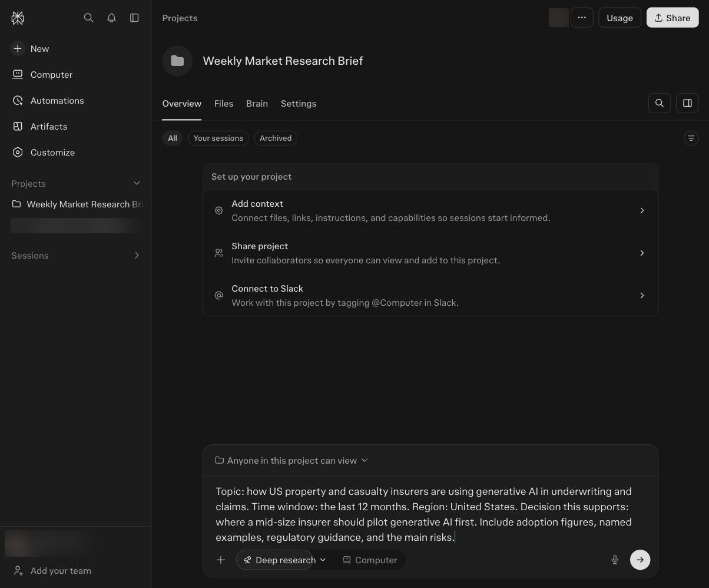
Task: Search within project using magnifier button
Action: [660, 103]
